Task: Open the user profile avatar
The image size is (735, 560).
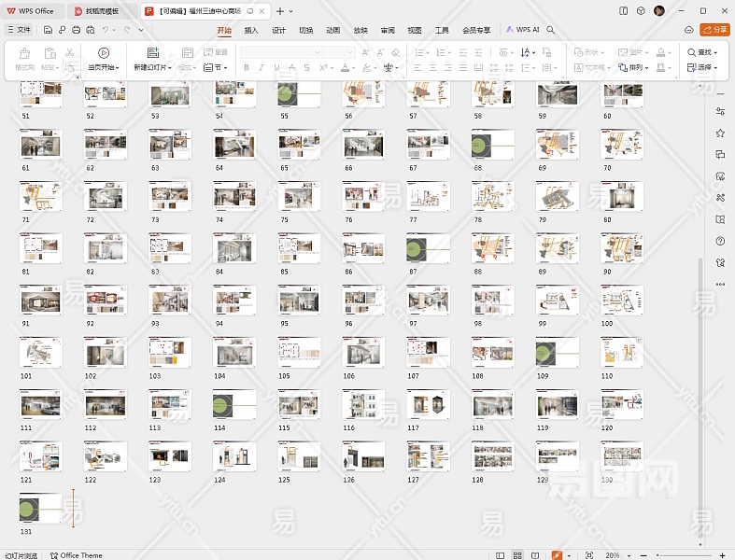Action: (659, 10)
